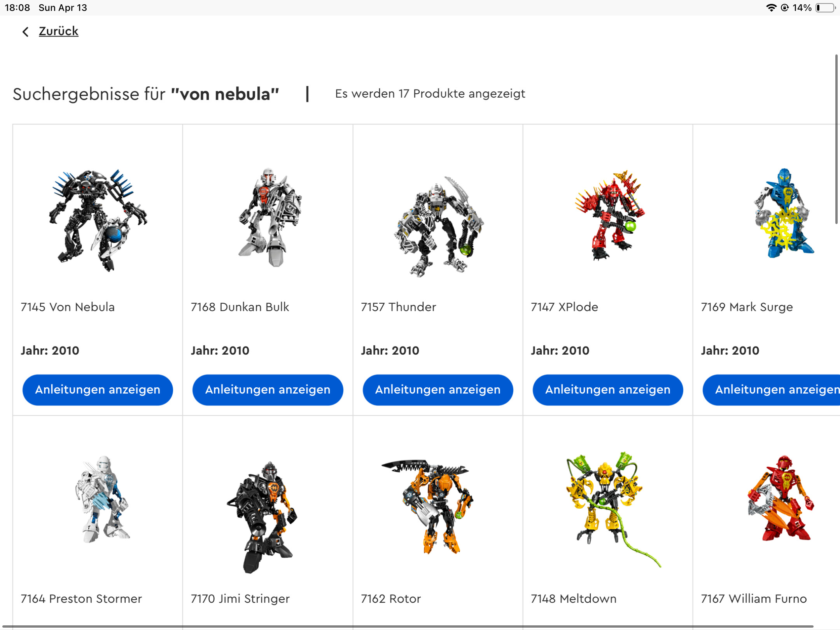Tap the 18:08 clock in status bar
Viewport: 840px width, 630px height.
point(17,8)
